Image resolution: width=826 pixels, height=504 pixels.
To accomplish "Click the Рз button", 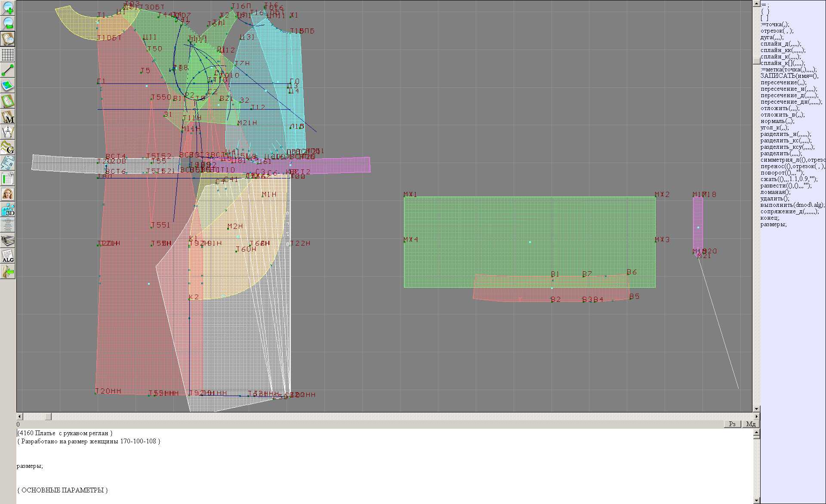I will click(732, 424).
